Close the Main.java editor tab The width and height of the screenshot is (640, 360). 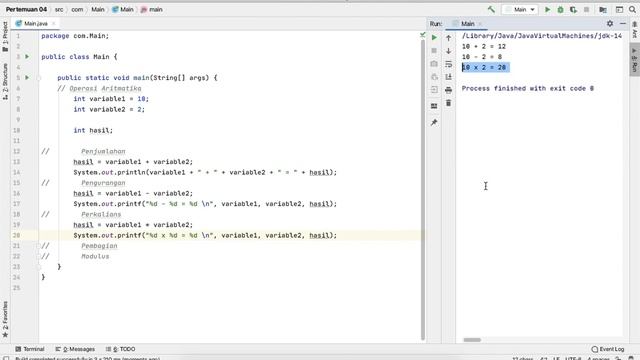point(53,24)
